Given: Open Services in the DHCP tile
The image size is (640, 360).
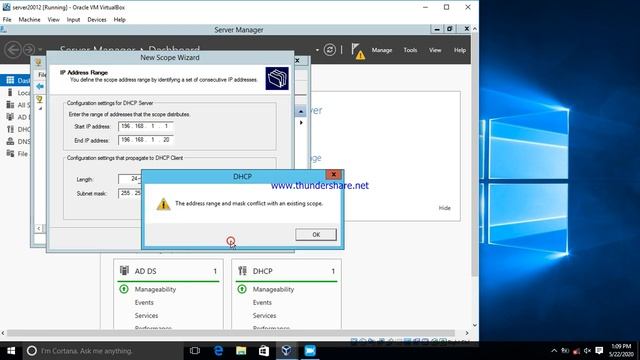Looking at the screenshot, I should (x=264, y=316).
